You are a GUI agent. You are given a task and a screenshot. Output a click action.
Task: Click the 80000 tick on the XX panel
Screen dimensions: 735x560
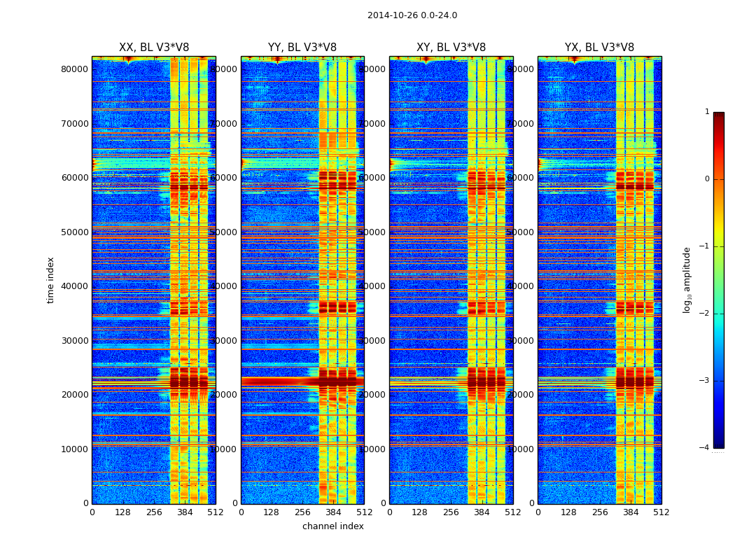click(74, 69)
